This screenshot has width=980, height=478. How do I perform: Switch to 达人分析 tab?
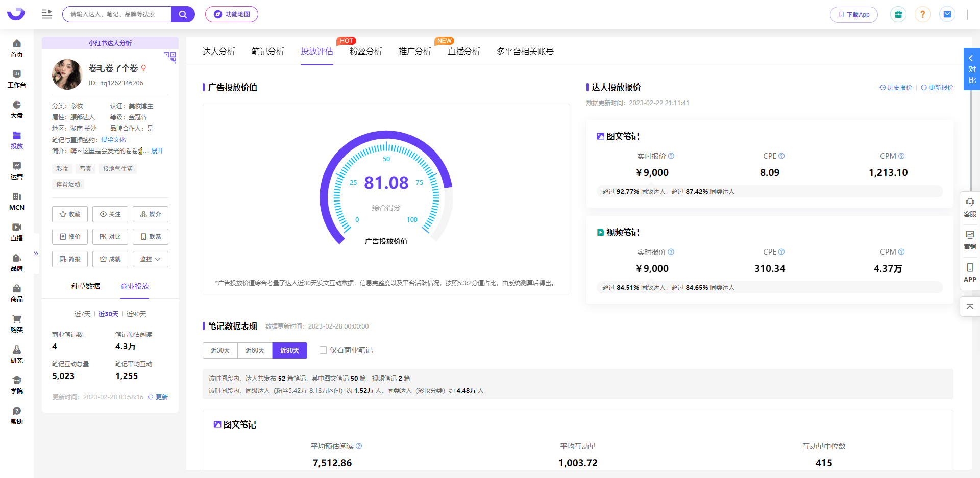218,52
